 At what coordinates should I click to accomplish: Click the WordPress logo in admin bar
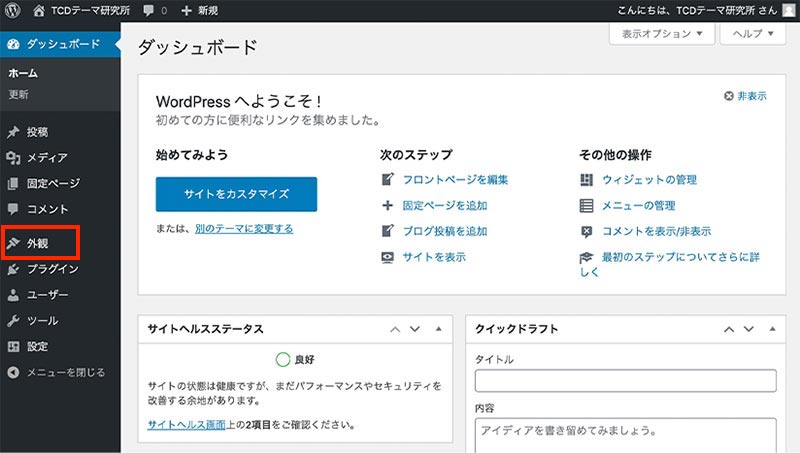click(12, 10)
